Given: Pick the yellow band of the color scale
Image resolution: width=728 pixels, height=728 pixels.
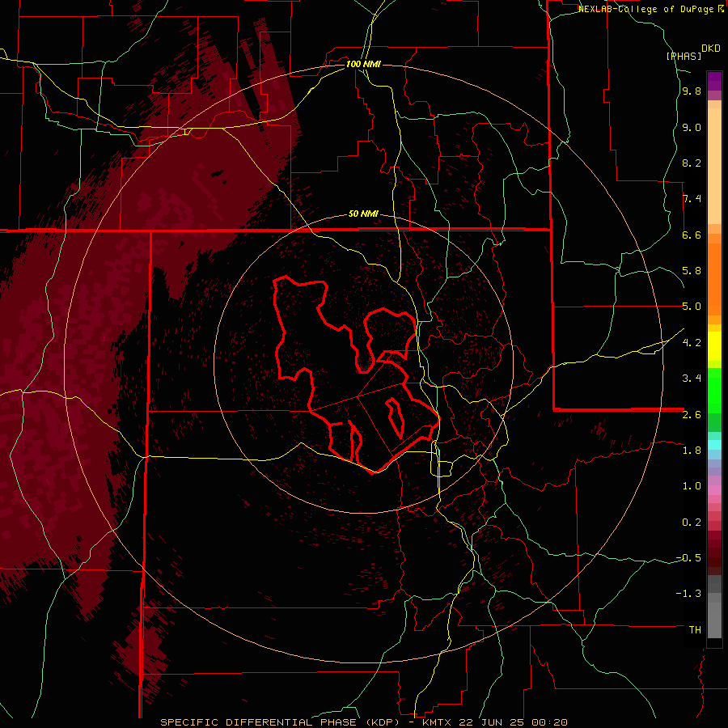Looking at the screenshot, I should pos(714,346).
